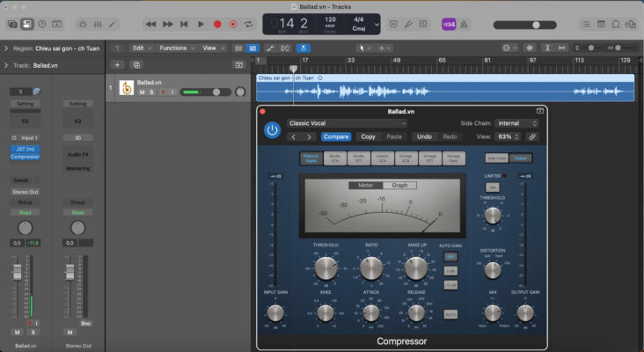The image size is (644, 352).
Task: Add a new track with plus button
Action: [x=117, y=65]
